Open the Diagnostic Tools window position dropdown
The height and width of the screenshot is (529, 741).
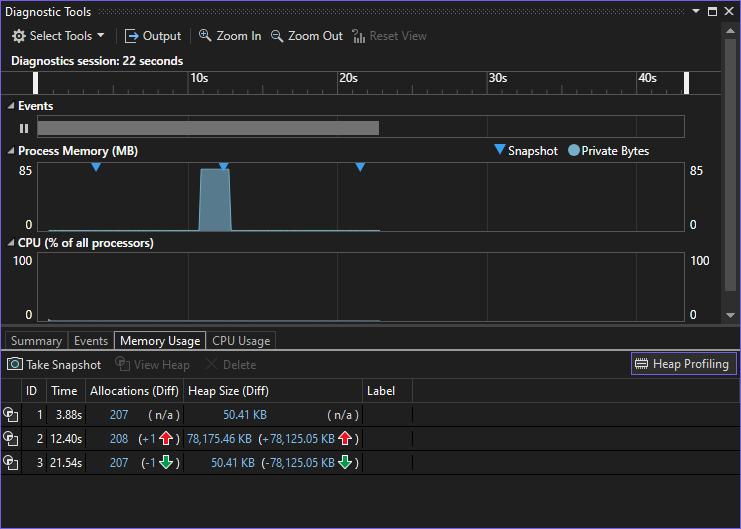point(696,11)
